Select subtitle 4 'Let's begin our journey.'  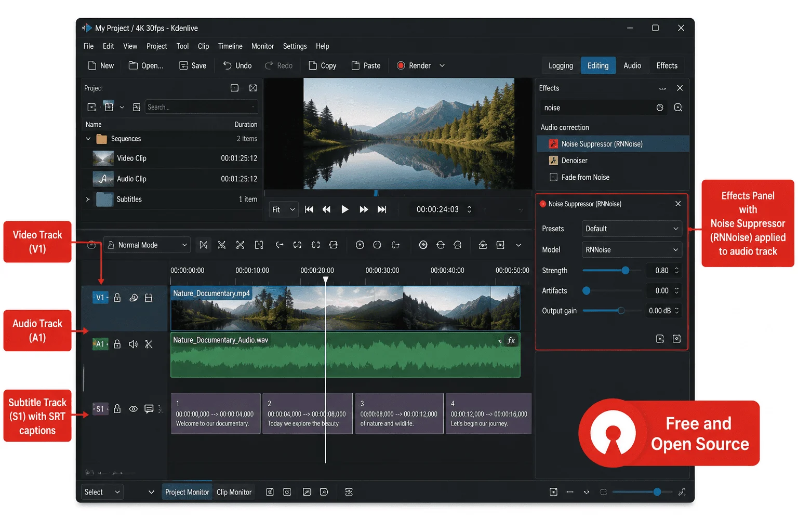(488, 414)
